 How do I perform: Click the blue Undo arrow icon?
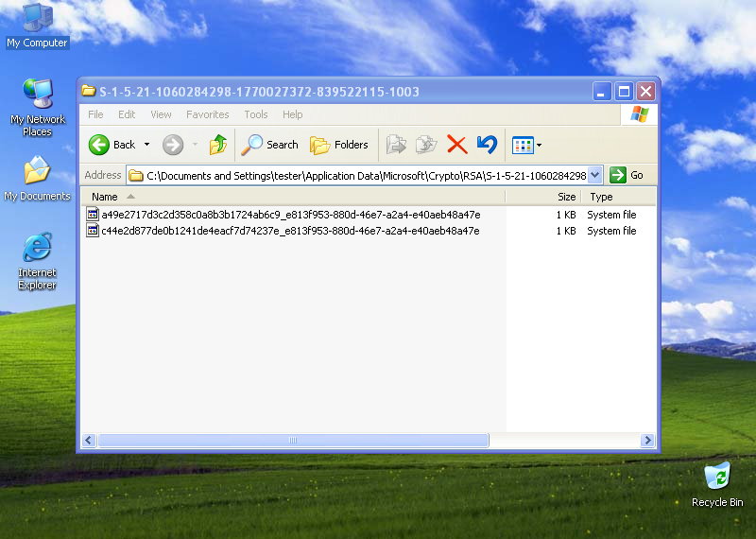pyautogui.click(x=487, y=145)
